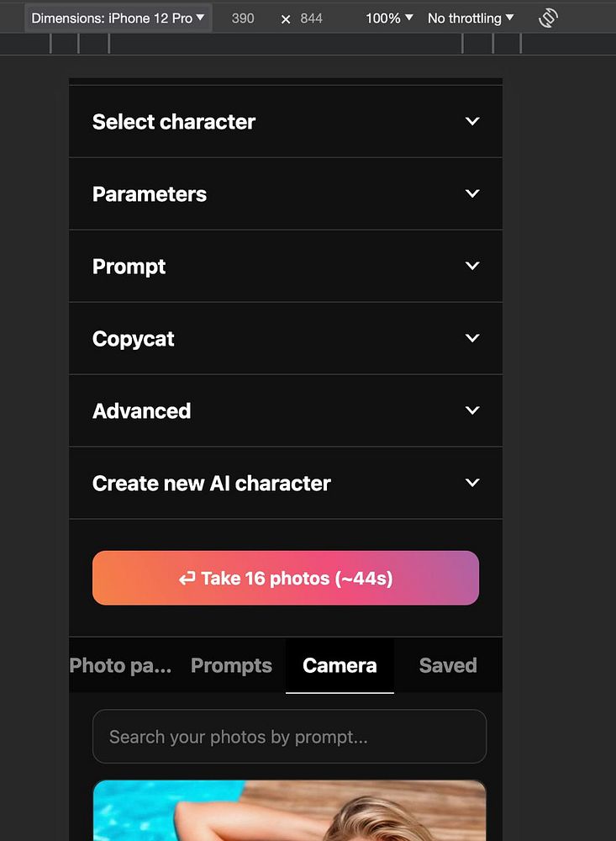Viewport: 616px width, 841px height.
Task: Open the Dimensions iPhone 12 Pro dropdown
Action: [118, 18]
